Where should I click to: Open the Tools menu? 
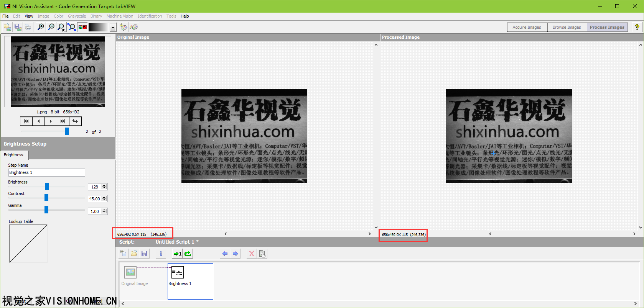point(171,16)
